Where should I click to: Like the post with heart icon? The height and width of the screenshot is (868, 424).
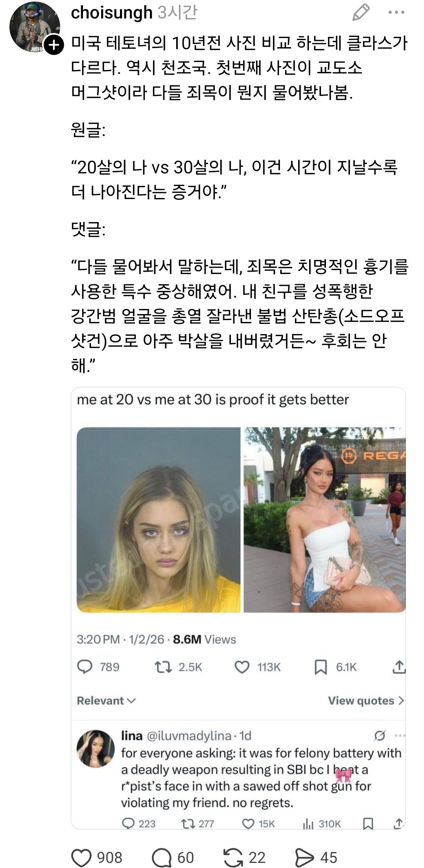(x=82, y=857)
